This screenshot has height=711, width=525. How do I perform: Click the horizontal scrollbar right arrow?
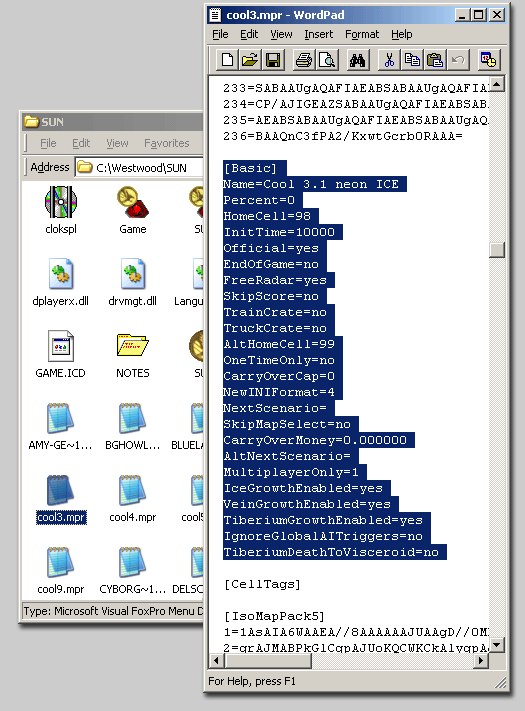point(481,661)
